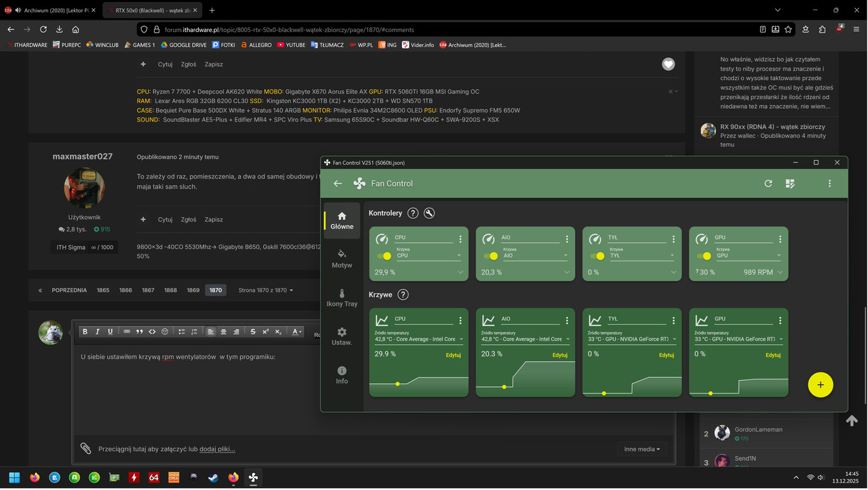Click the maxmaster027 avatar image
868x490 pixels.
pyautogui.click(x=84, y=188)
